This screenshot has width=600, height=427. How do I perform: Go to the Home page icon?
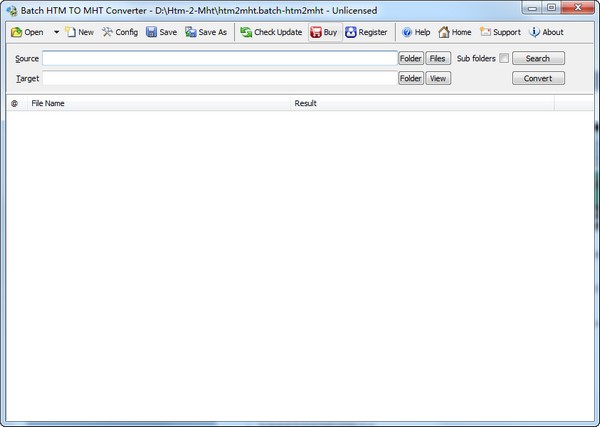pos(444,32)
